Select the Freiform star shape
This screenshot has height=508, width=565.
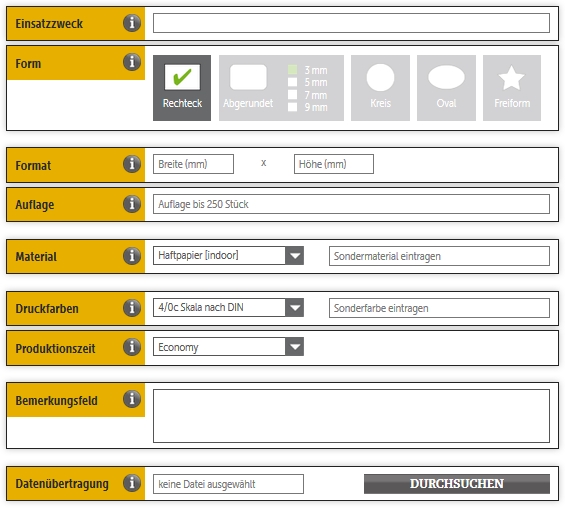pyautogui.click(x=512, y=88)
